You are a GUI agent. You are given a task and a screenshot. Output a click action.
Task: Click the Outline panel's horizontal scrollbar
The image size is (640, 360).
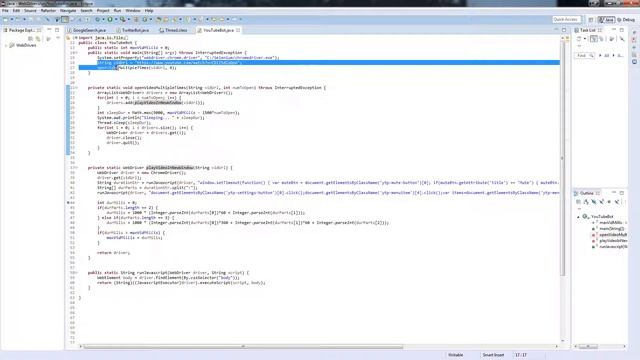588,347
